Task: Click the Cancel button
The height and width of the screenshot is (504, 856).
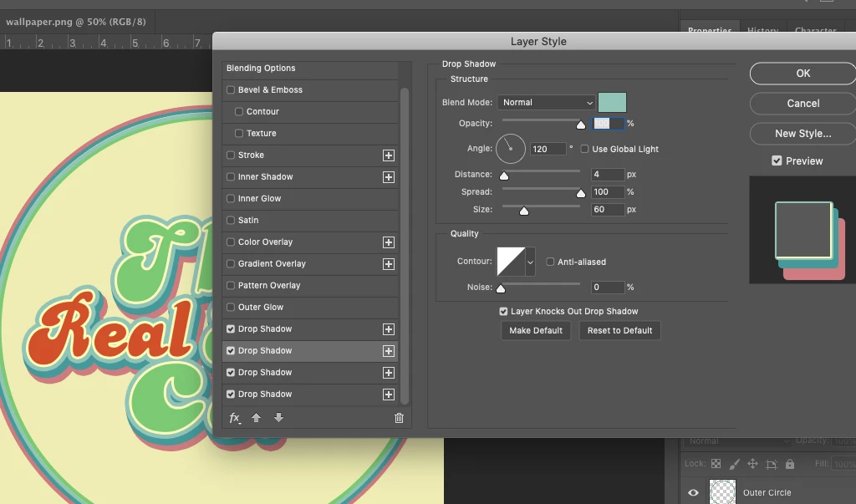Action: [x=802, y=103]
